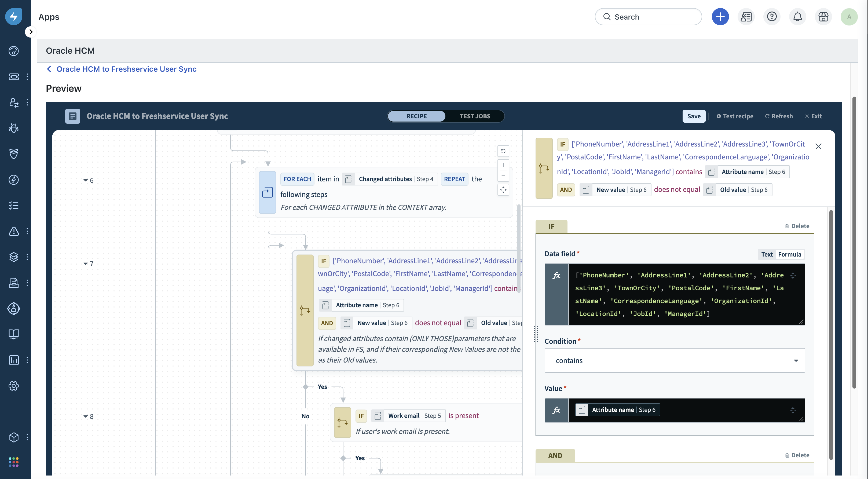Click the canvas zoom out minus icon
868x479 pixels.
503,176
